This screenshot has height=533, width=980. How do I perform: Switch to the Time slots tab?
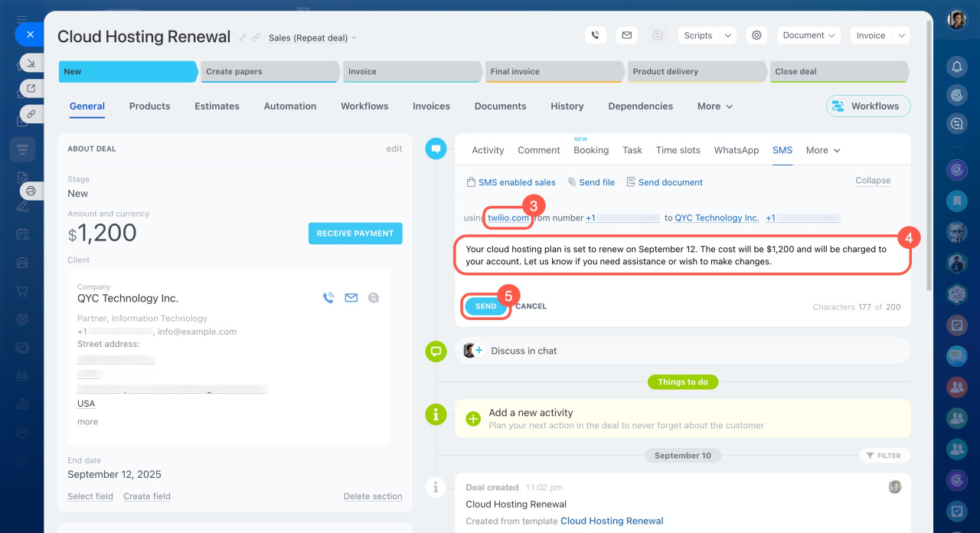(678, 150)
